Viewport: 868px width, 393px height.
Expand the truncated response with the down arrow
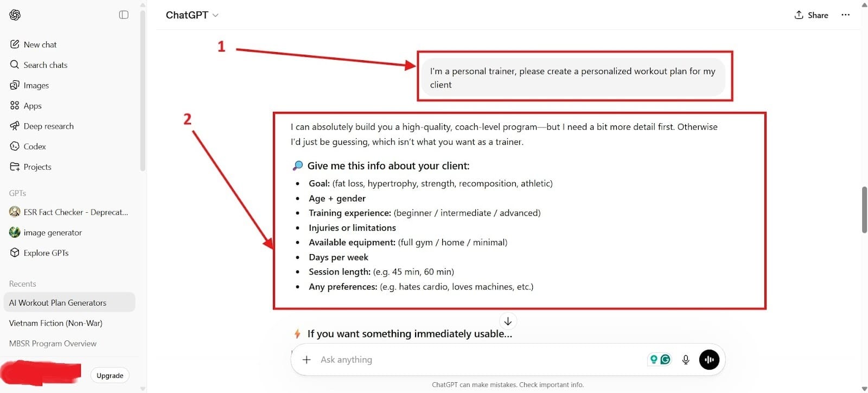(x=508, y=321)
